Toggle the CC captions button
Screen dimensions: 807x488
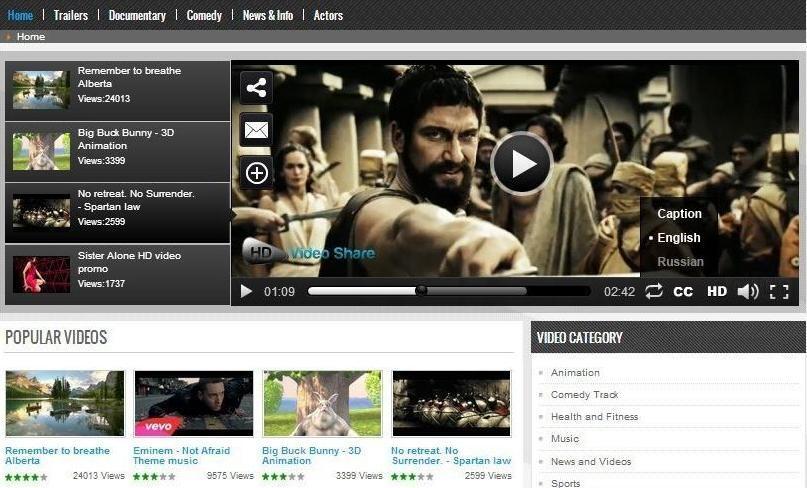(683, 292)
